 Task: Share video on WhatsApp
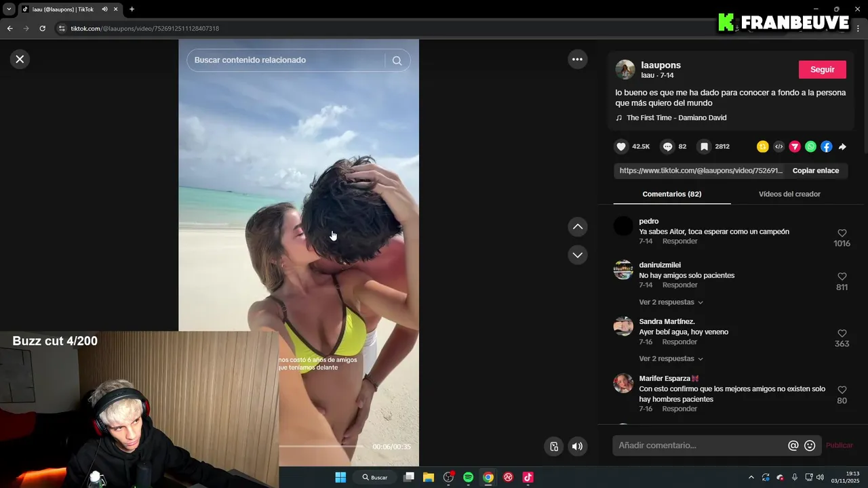pos(810,146)
